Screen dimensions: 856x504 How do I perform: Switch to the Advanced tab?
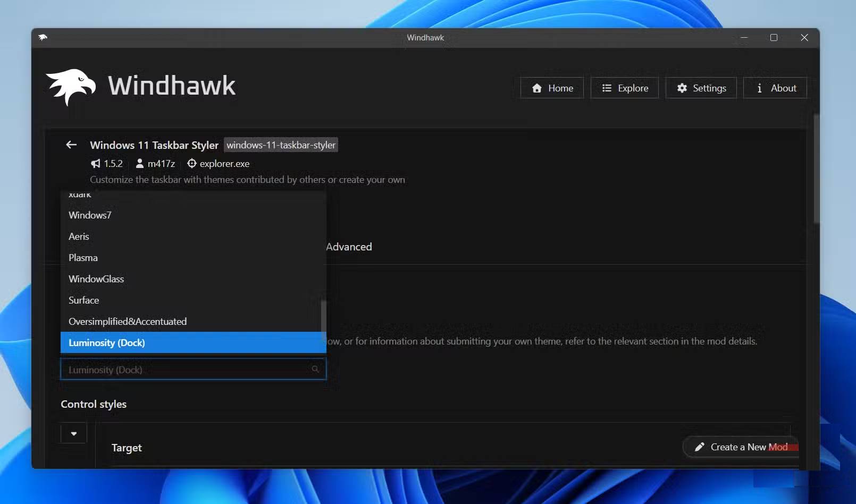349,247
